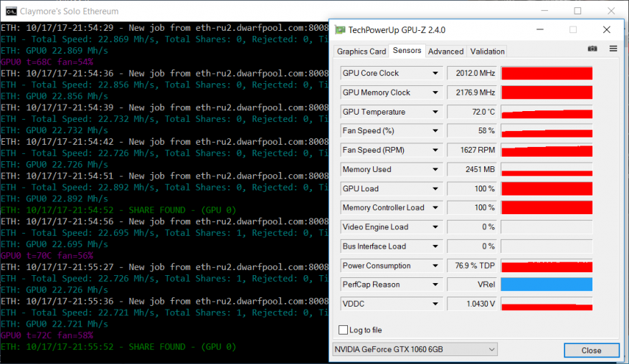Switch to the Graphics Card tab
Image resolution: width=629 pixels, height=364 pixels.
[361, 51]
